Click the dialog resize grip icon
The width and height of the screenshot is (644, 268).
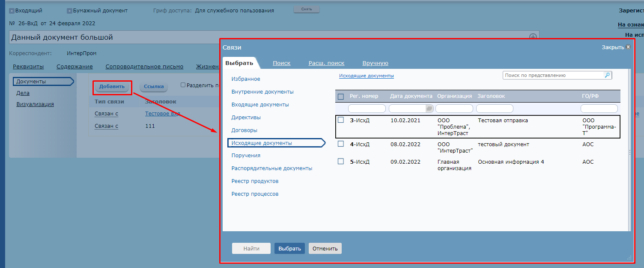[x=629, y=258]
